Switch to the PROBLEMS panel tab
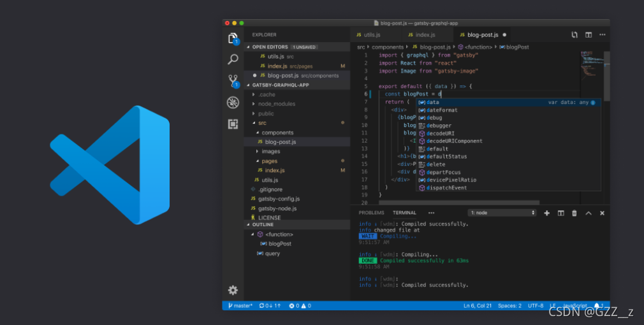 click(371, 213)
